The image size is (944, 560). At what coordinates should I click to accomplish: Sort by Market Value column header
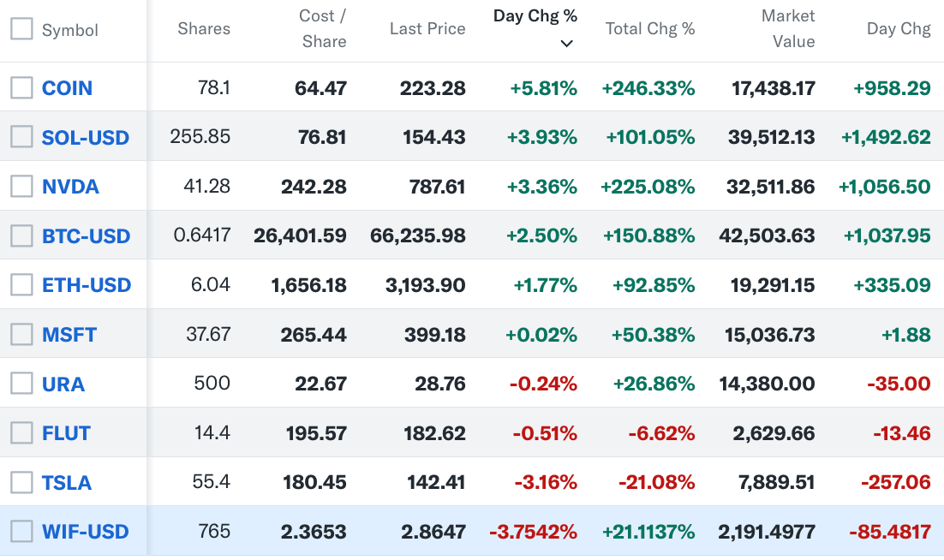tap(787, 29)
